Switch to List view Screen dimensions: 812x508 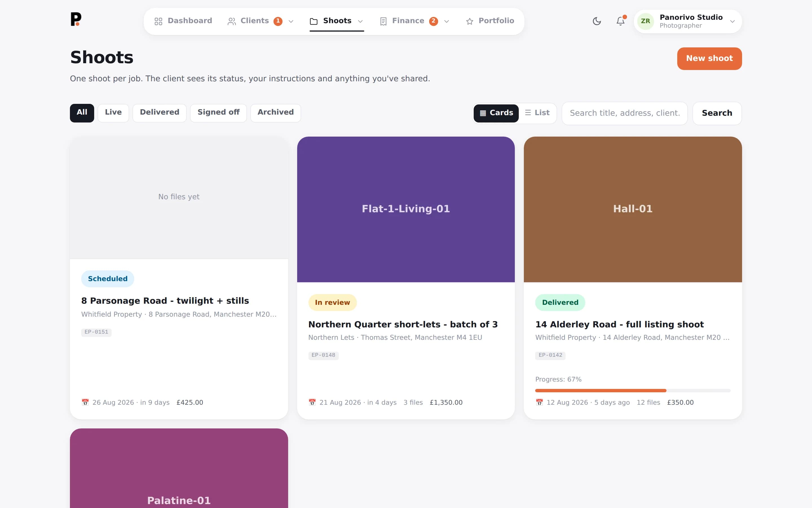(537, 113)
